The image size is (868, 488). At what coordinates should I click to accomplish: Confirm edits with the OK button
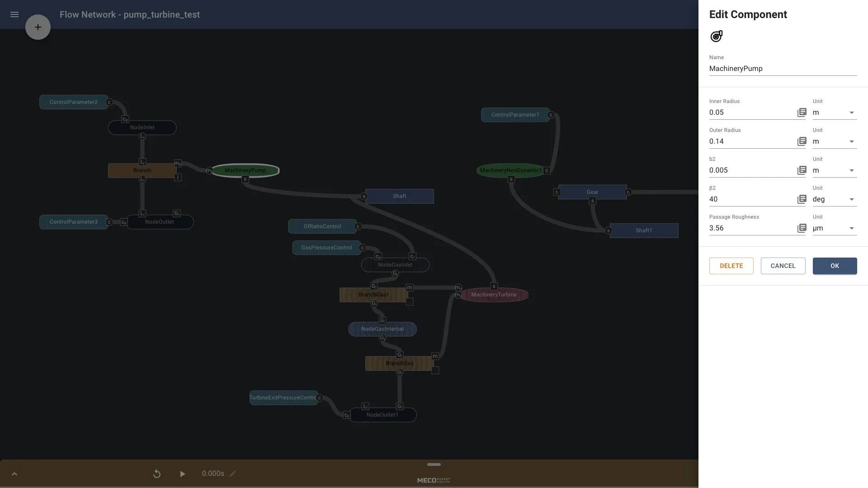(835, 266)
